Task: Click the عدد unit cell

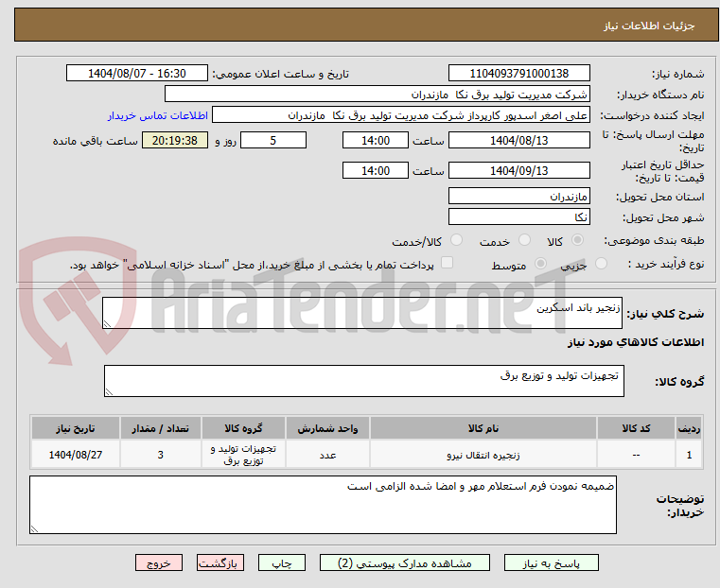Action: pyautogui.click(x=327, y=455)
